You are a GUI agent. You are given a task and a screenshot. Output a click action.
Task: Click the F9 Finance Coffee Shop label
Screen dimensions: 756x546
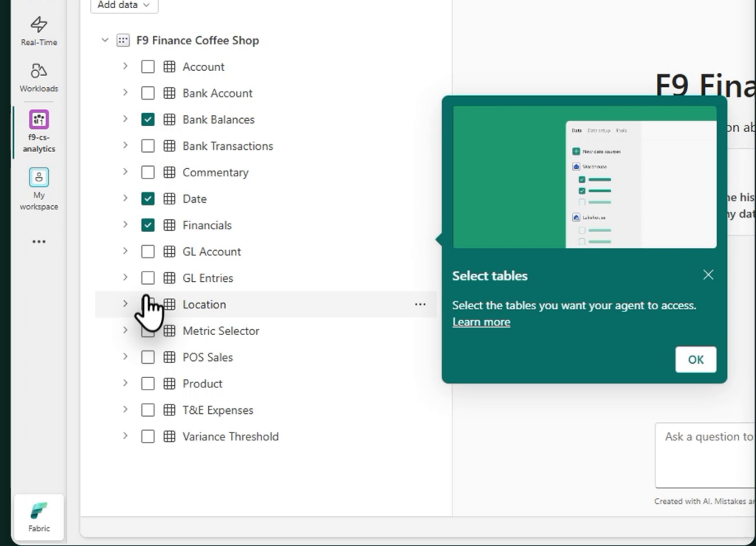(x=198, y=41)
